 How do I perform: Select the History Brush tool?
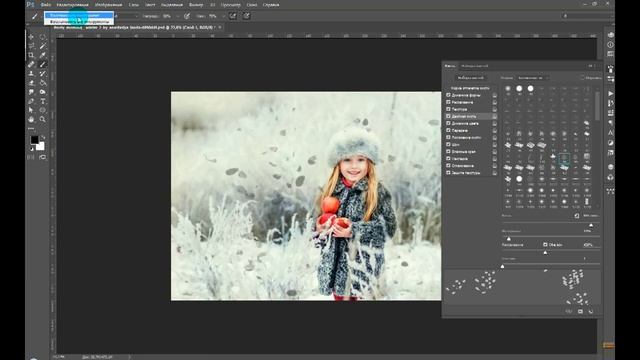click(x=42, y=74)
